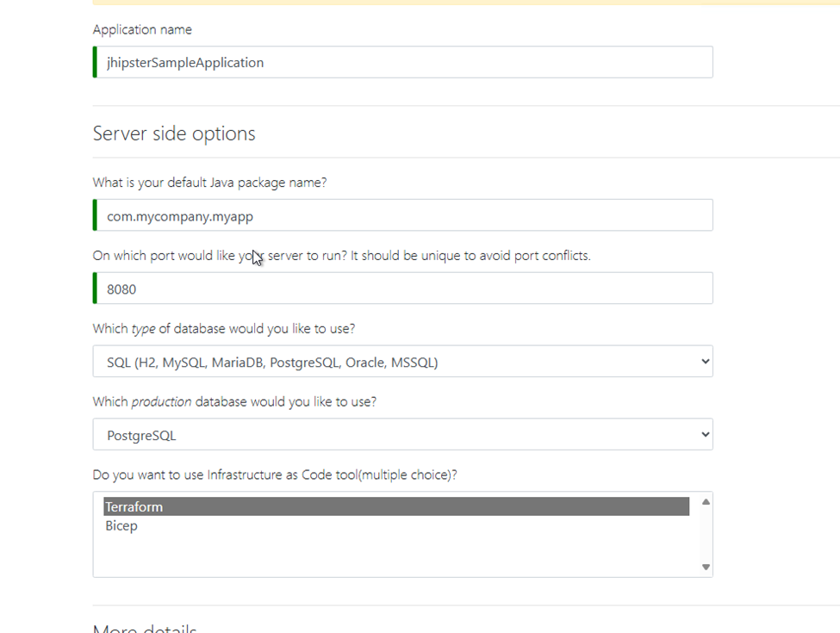Click the "Which type of database" label
Image resolution: width=840 pixels, height=633 pixels.
(x=223, y=329)
